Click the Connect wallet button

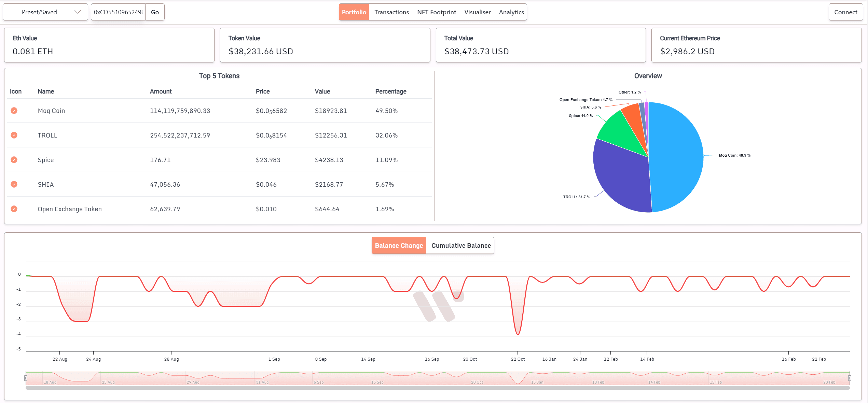pos(845,12)
